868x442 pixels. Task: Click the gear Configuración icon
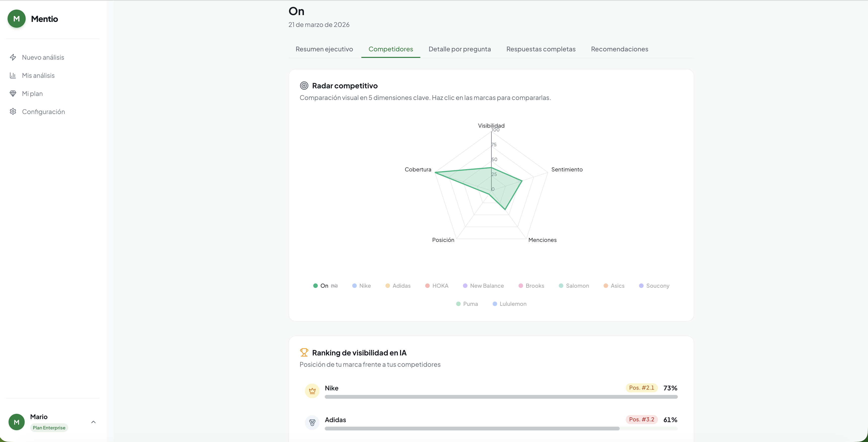click(x=13, y=112)
